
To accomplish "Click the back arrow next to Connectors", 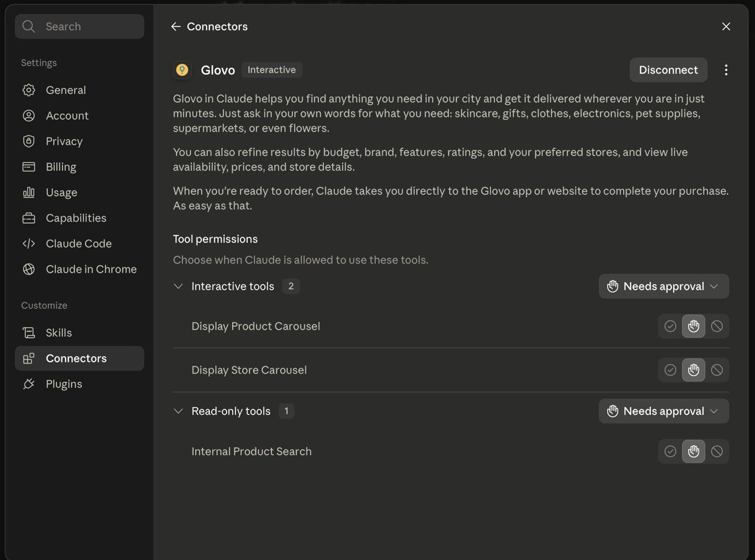I will 175,27.
